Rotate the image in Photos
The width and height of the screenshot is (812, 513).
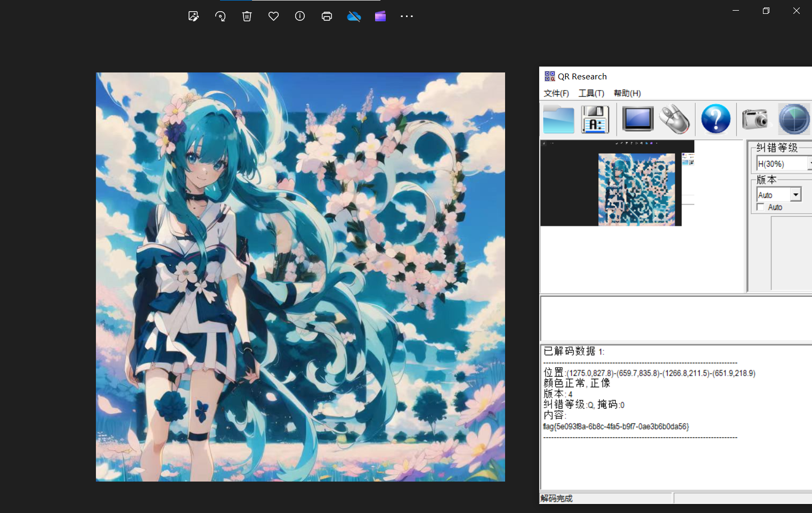pos(220,17)
